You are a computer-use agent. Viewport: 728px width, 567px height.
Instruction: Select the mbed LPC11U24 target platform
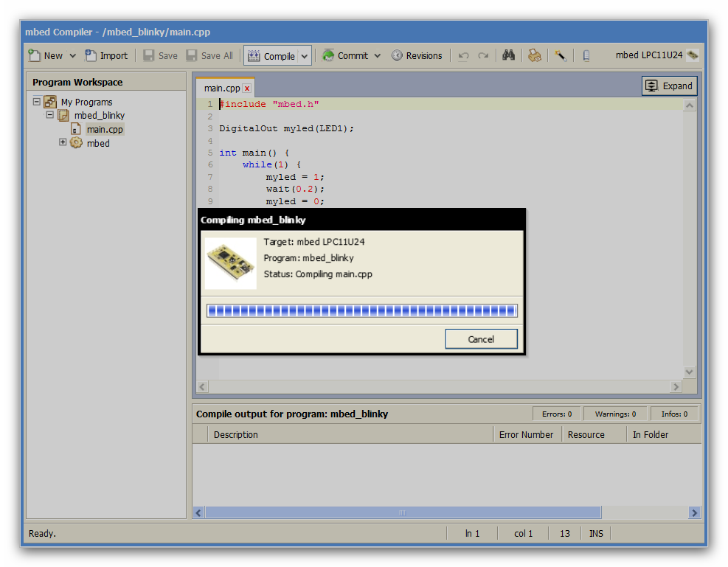tap(656, 55)
